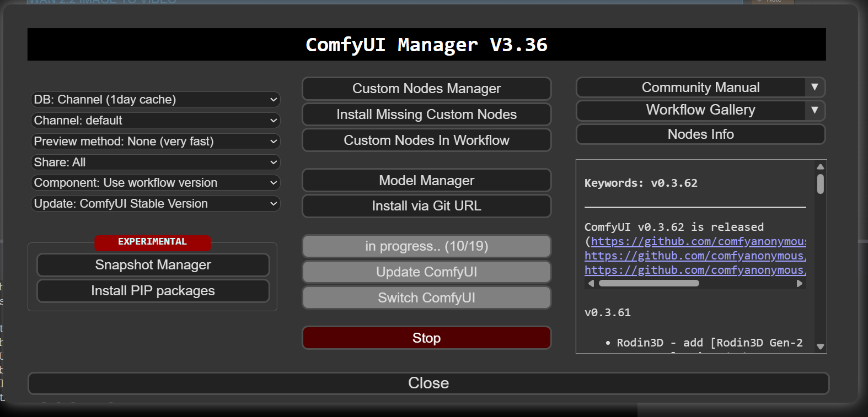The width and height of the screenshot is (868, 417).
Task: Open the Snapshot Manager
Action: [153, 265]
